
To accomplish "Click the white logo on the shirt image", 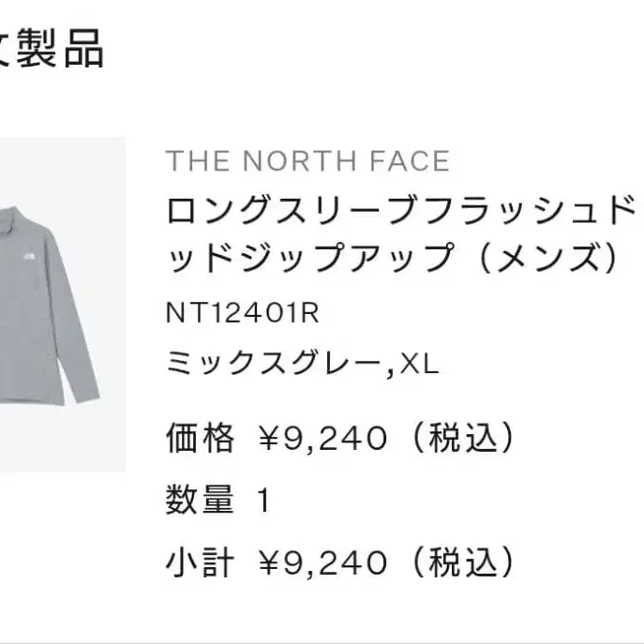I will [x=29, y=258].
